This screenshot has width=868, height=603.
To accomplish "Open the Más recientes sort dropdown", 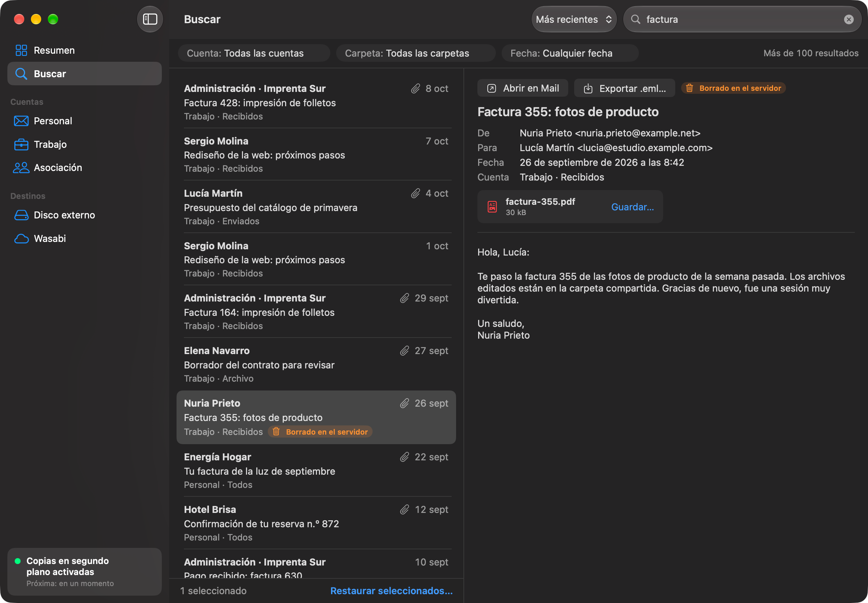I will (574, 19).
